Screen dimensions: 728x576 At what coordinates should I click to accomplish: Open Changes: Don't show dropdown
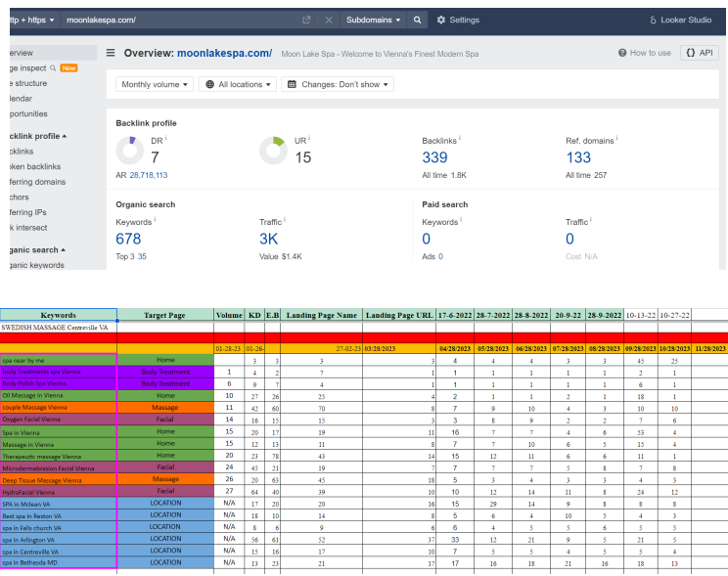[x=338, y=84]
